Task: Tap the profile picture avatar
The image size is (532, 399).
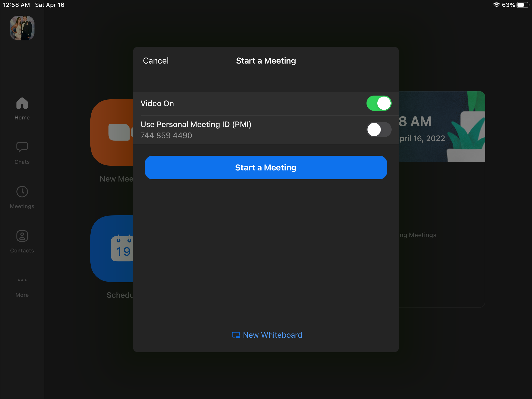Action: (22, 28)
